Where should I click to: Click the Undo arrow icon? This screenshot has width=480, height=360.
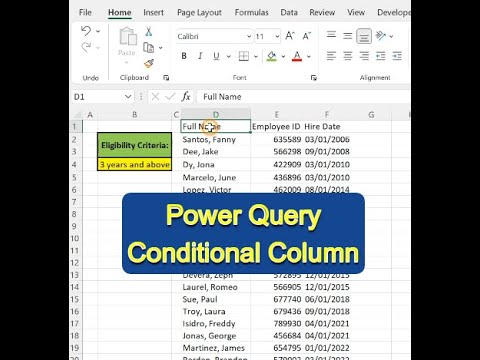tap(86, 31)
